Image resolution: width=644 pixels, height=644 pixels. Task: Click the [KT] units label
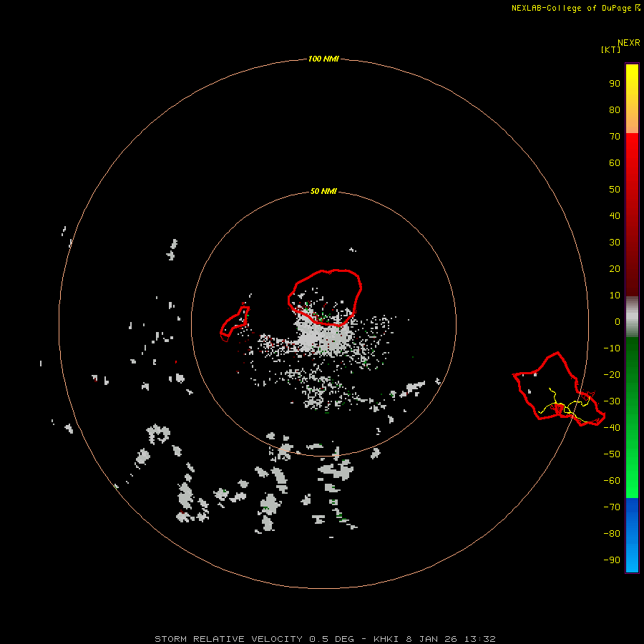pyautogui.click(x=611, y=49)
